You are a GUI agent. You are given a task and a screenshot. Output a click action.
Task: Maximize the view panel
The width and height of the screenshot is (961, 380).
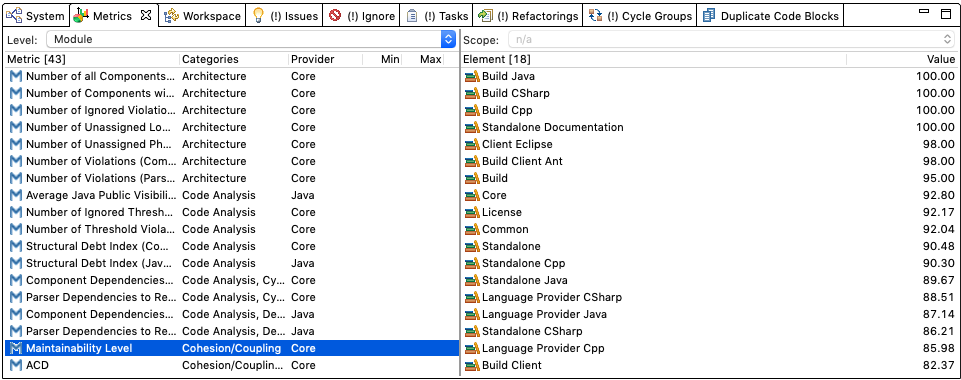click(946, 13)
